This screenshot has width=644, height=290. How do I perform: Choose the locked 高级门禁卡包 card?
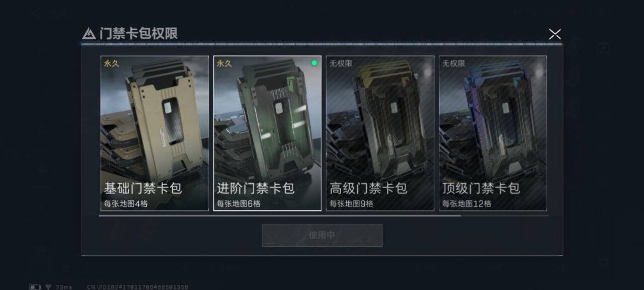point(380,133)
